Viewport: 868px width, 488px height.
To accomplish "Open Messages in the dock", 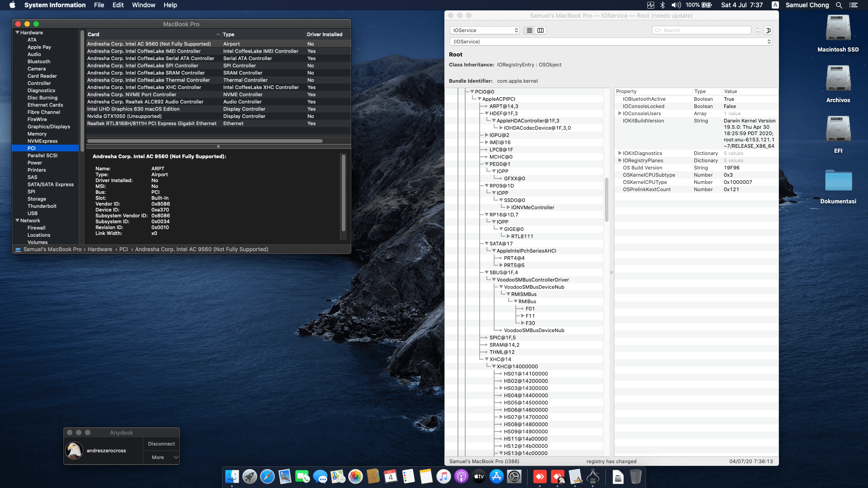I will coord(320,476).
